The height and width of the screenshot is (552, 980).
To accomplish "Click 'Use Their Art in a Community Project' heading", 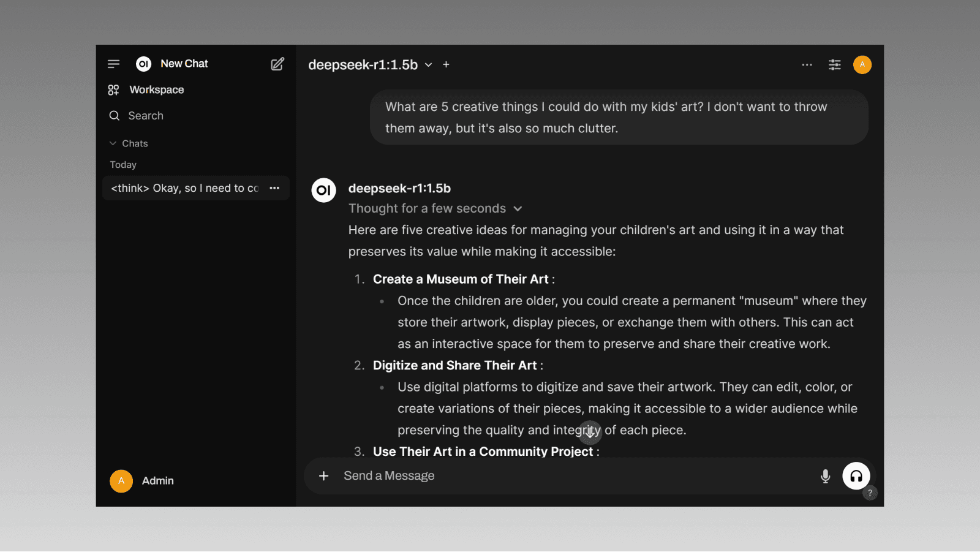I will pyautogui.click(x=483, y=452).
